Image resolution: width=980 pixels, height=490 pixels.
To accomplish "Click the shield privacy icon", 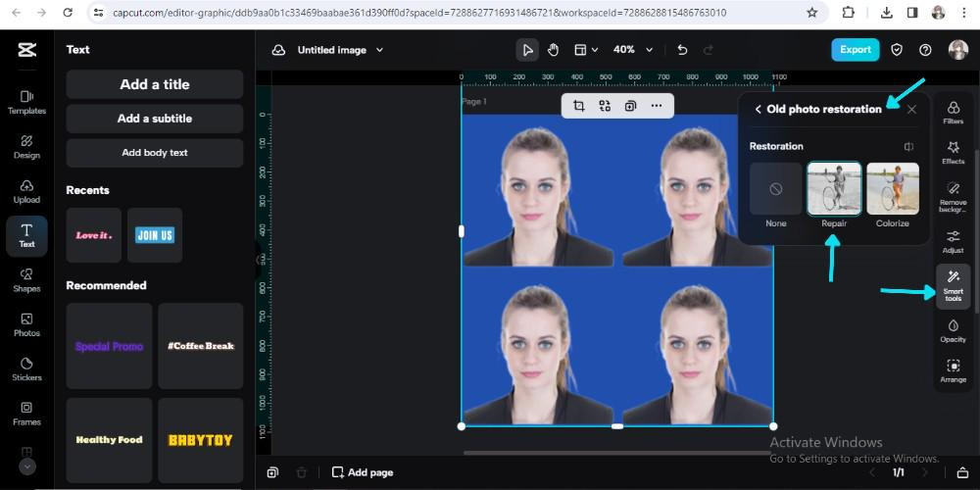I will click(x=897, y=50).
